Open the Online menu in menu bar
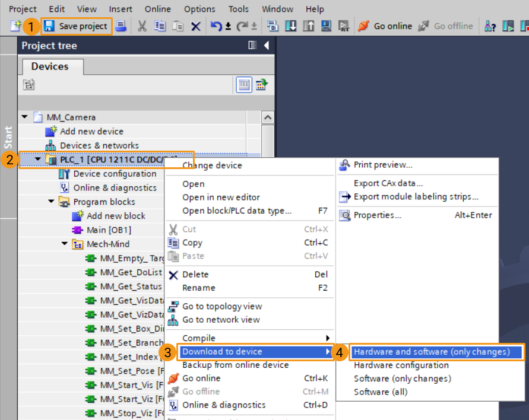The width and height of the screenshot is (529, 420). pos(158,9)
